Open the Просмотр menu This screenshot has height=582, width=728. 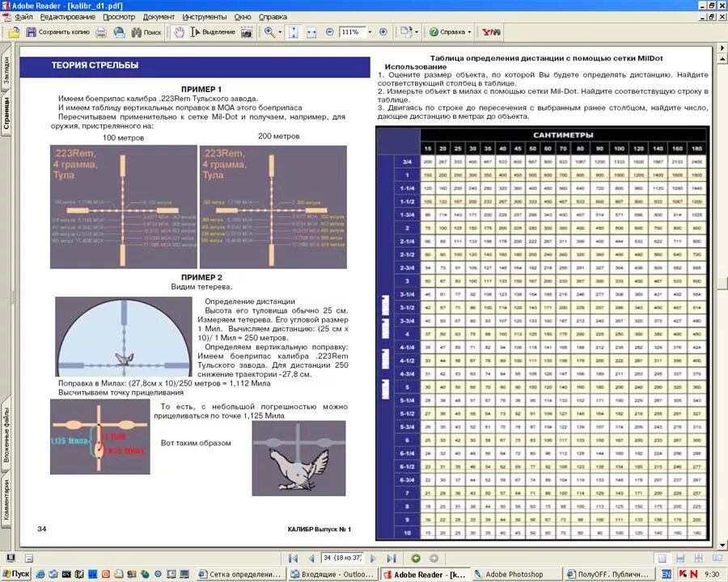tap(119, 17)
